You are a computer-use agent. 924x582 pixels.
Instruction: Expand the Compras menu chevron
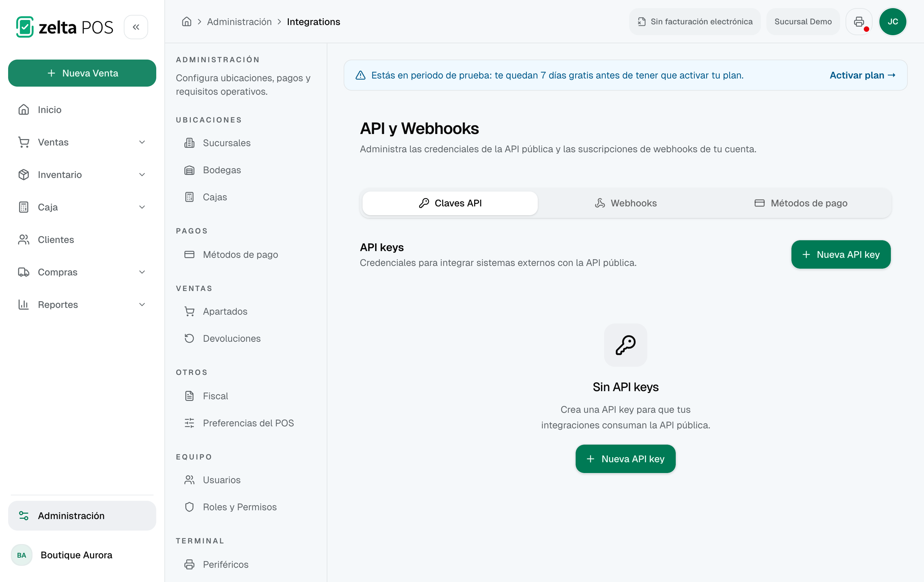pos(142,272)
